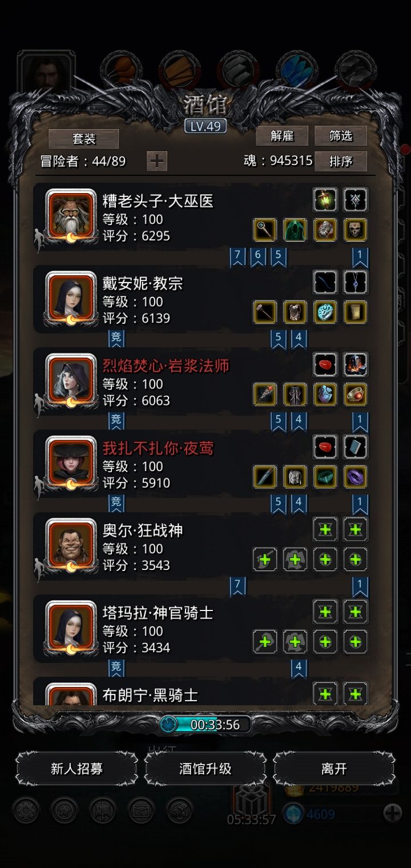Tap the 7 flag under 奥尔·狂战神
This screenshot has height=868, width=411.
point(237,585)
